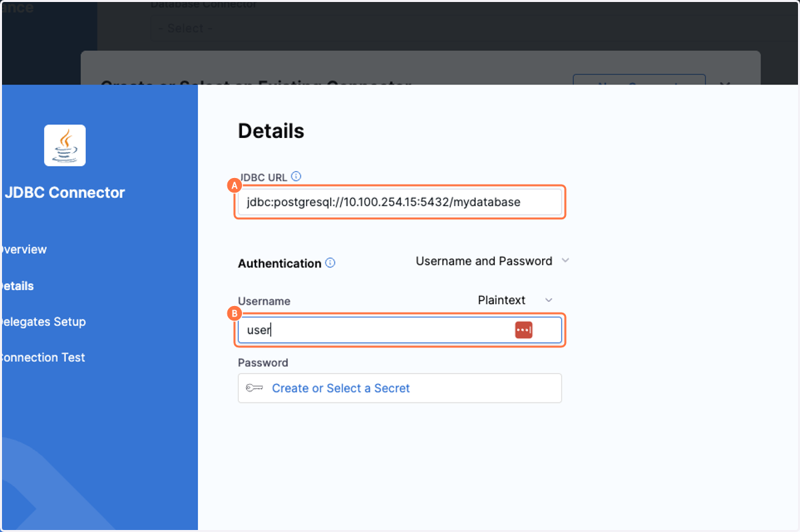The height and width of the screenshot is (532, 800).
Task: Open the Delegates Setup step
Action: (x=43, y=321)
